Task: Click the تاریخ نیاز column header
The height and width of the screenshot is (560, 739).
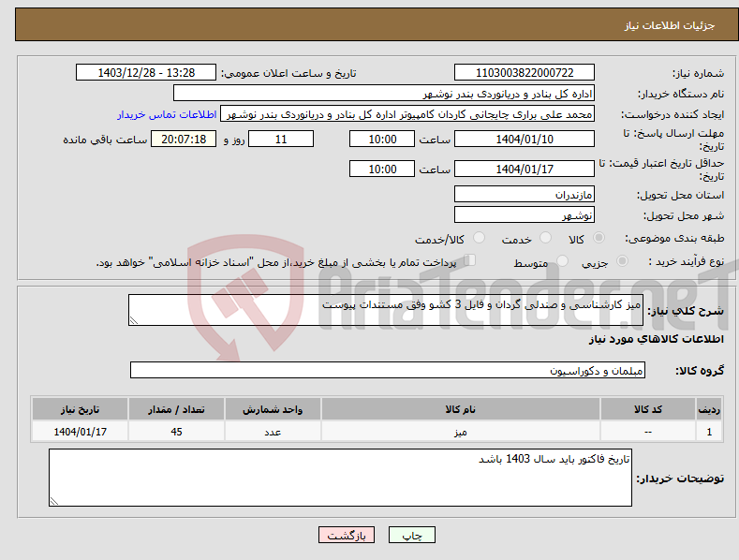Action: click(81, 409)
